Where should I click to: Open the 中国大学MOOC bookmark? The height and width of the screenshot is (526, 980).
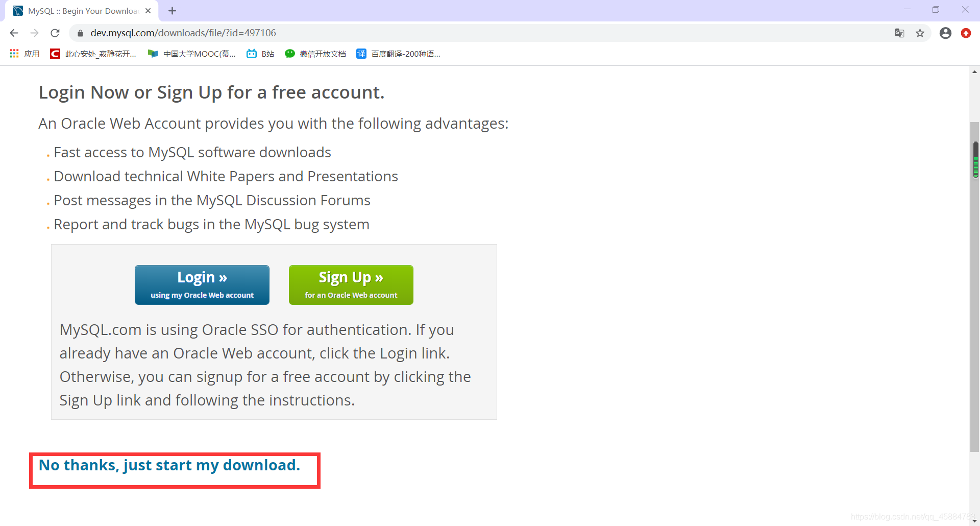(x=191, y=54)
